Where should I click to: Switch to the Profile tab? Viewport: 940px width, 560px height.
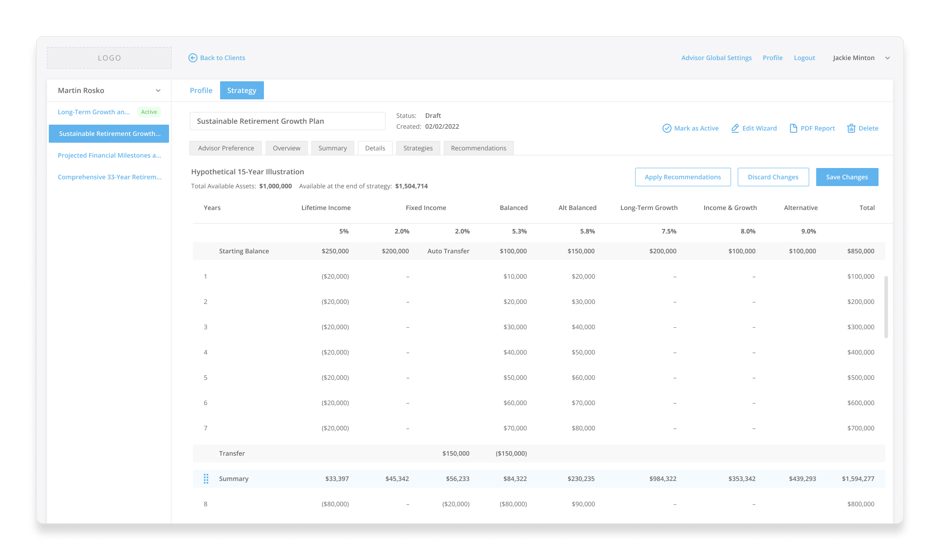point(201,90)
